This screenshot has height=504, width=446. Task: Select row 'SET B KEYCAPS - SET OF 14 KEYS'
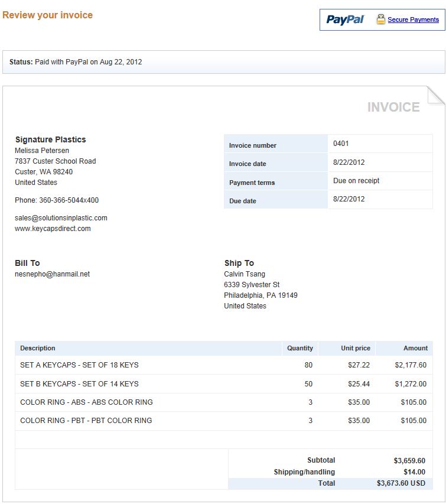pos(224,384)
